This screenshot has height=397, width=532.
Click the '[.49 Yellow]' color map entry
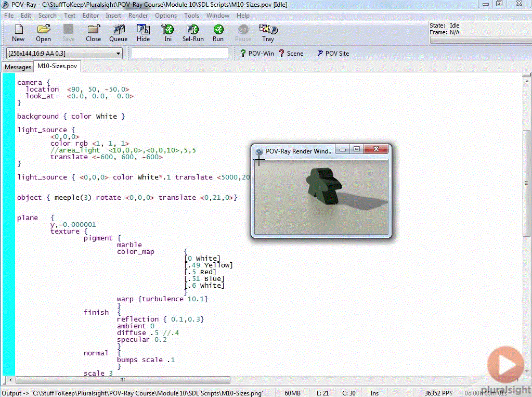(209, 265)
